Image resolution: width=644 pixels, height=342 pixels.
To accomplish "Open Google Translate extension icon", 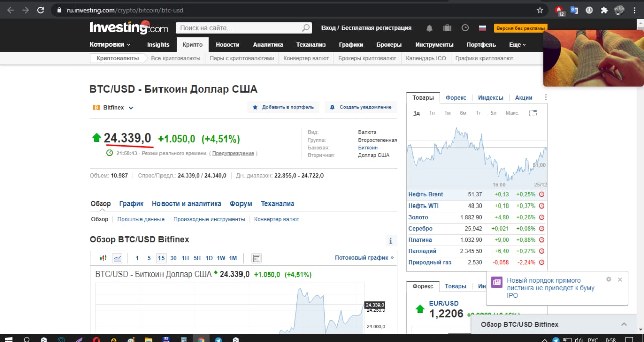I will (x=574, y=10).
